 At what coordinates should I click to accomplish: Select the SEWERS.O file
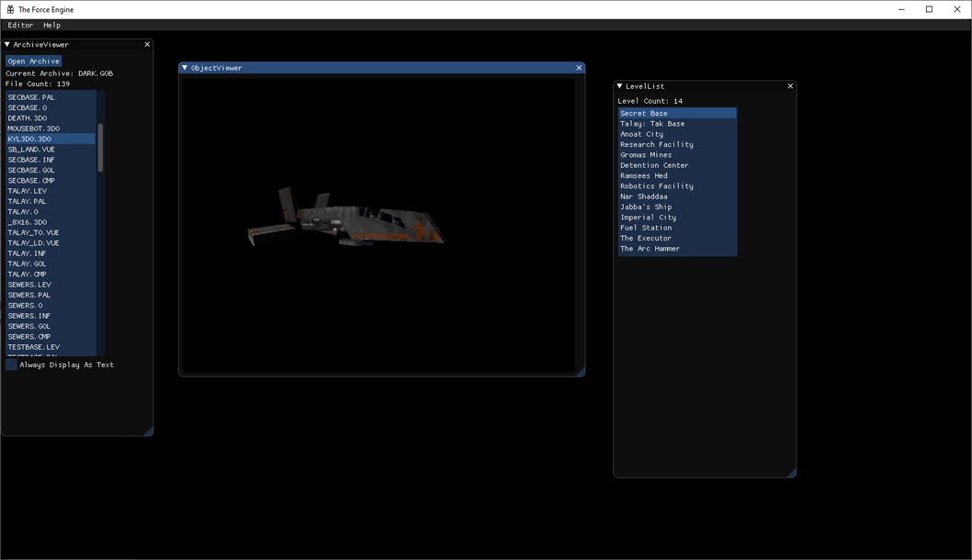coord(51,306)
